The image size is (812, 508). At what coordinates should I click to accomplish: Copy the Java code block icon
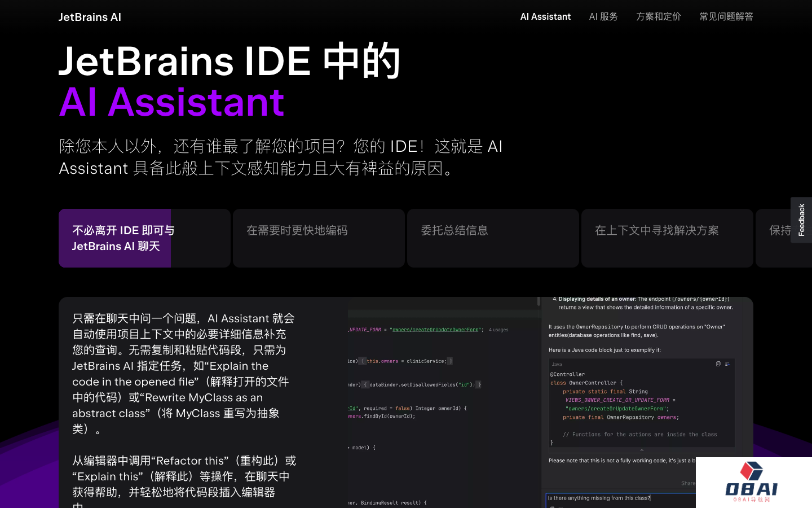pos(718,364)
